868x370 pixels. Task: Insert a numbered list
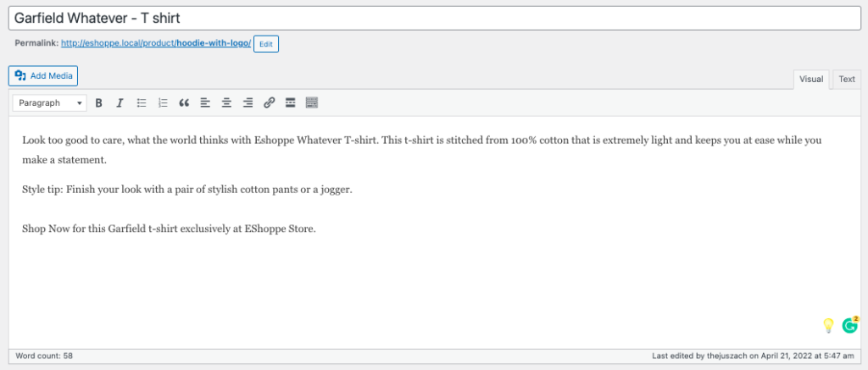(x=163, y=102)
